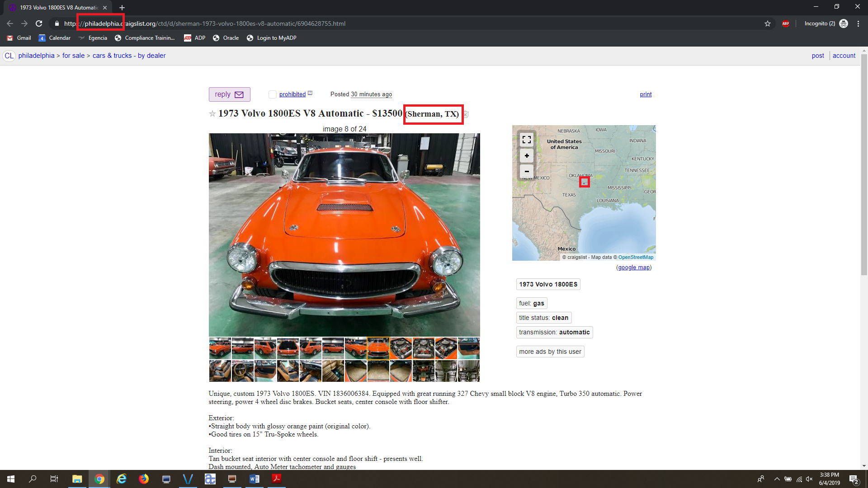868x488 pixels.
Task: Click the post link
Action: pyautogui.click(x=818, y=56)
